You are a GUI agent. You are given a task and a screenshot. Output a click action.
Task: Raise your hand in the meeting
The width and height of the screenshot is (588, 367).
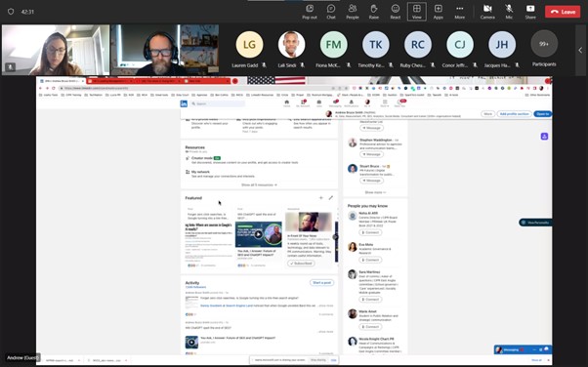tap(373, 12)
